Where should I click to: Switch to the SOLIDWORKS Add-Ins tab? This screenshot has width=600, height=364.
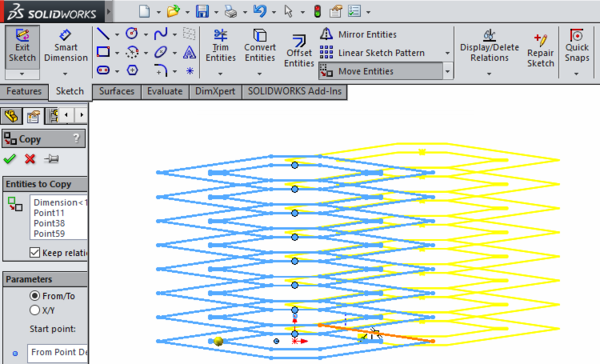(x=294, y=91)
